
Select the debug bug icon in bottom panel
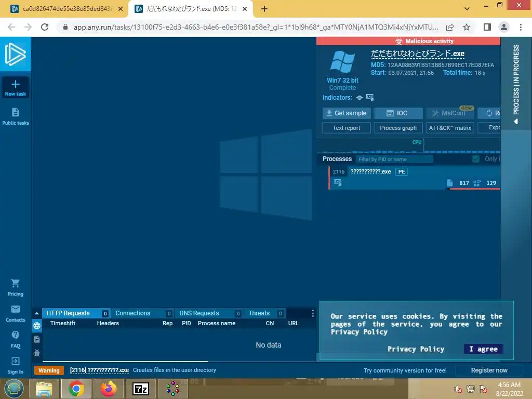coord(37,353)
